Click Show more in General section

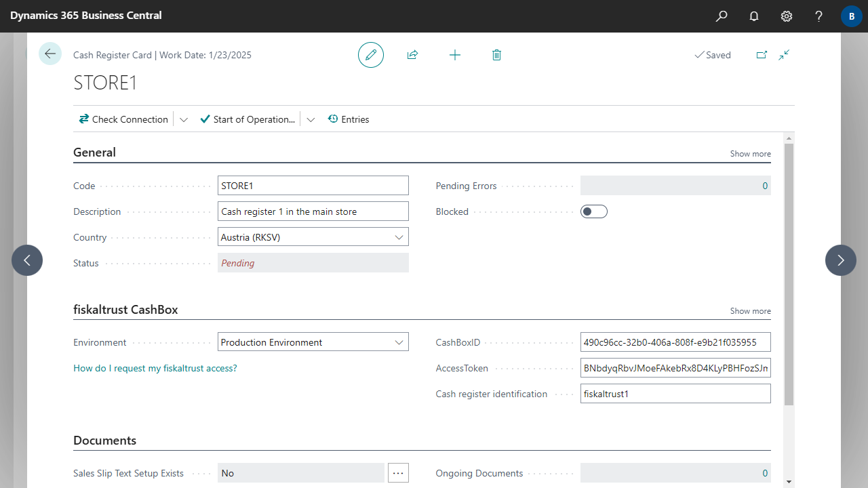tap(750, 154)
